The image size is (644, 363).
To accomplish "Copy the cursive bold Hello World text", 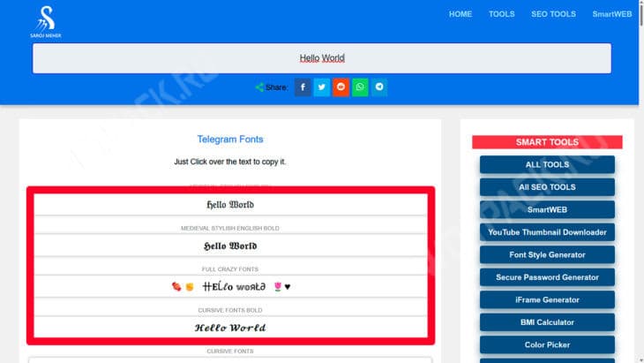I will [x=230, y=328].
